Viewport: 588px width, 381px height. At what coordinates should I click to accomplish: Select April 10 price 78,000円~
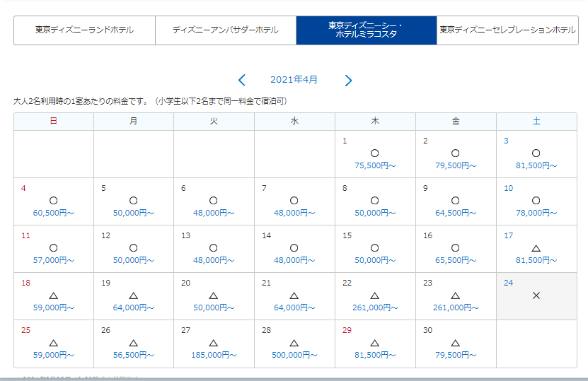coord(536,213)
